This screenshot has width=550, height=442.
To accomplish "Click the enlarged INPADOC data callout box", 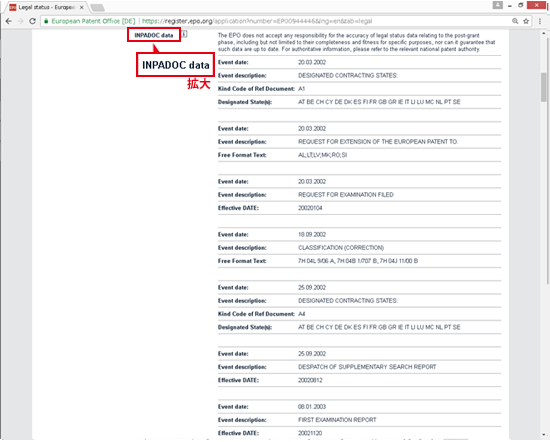I will (x=175, y=65).
